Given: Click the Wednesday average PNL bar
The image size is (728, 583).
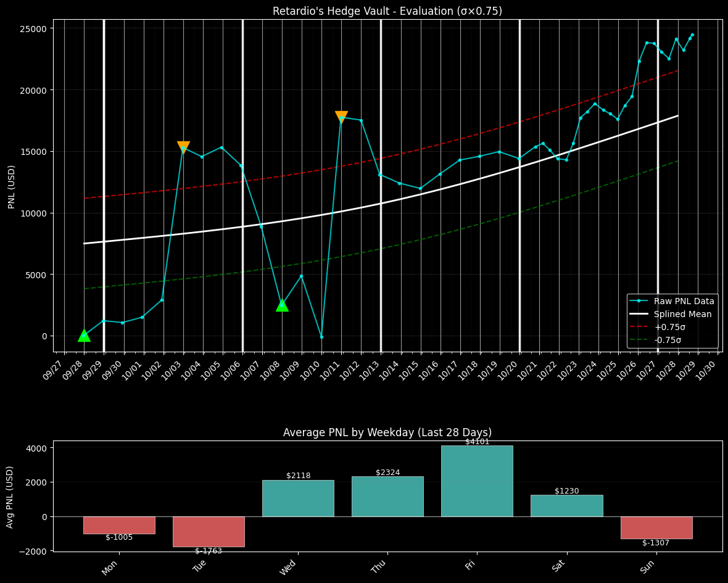Looking at the screenshot, I should 298,498.
